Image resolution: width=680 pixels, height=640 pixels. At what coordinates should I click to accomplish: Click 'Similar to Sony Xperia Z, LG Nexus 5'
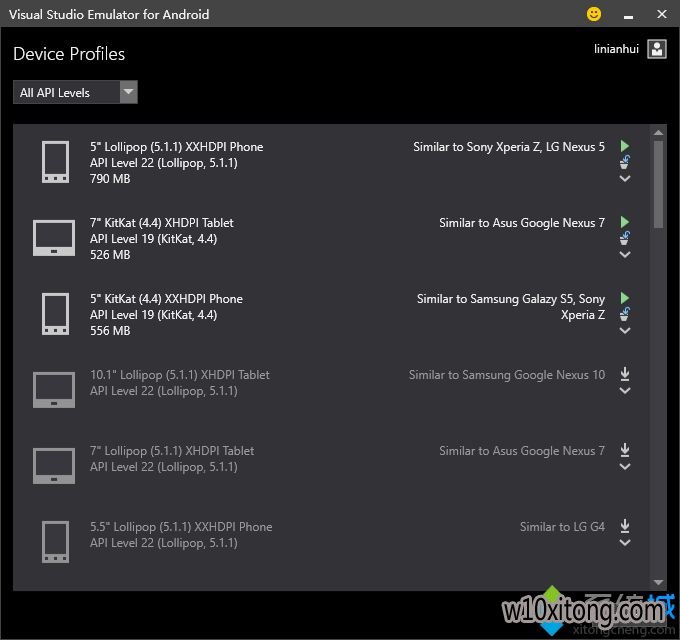509,147
